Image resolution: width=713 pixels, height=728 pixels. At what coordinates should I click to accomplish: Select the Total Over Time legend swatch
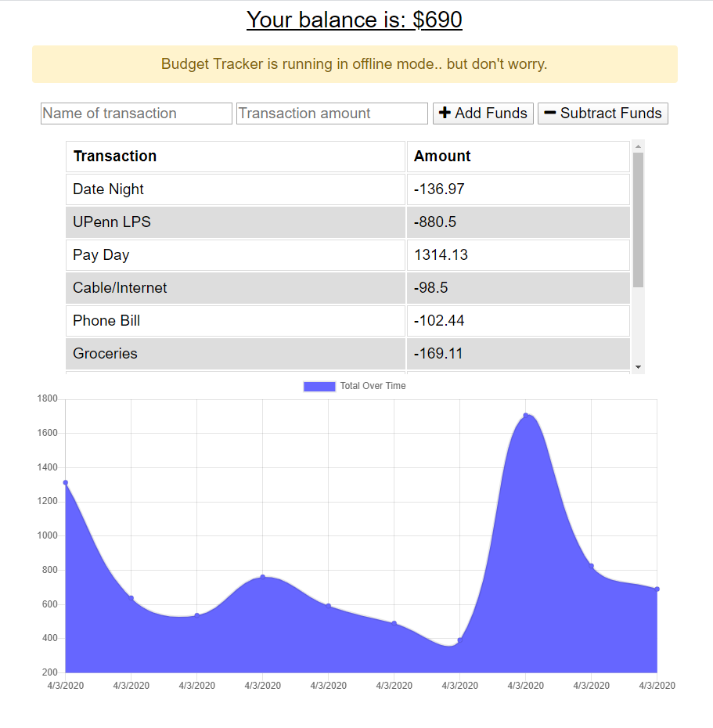coord(319,385)
